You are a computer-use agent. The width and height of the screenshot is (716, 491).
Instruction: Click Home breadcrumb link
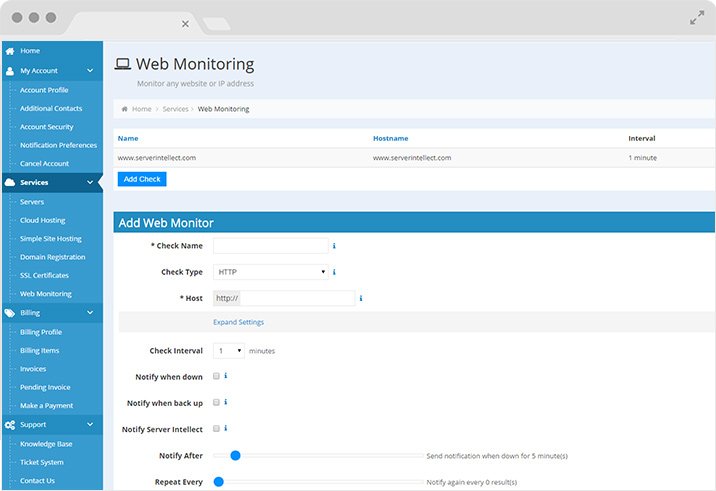coord(142,109)
